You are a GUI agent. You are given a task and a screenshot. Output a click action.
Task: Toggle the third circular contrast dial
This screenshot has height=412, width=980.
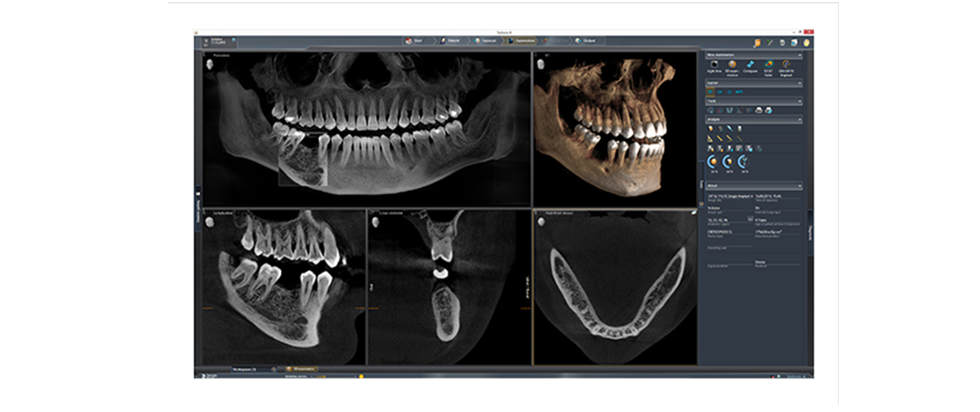(743, 162)
